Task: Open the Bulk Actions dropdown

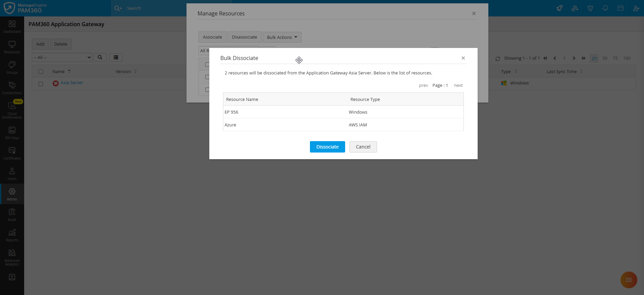Action: (282, 37)
